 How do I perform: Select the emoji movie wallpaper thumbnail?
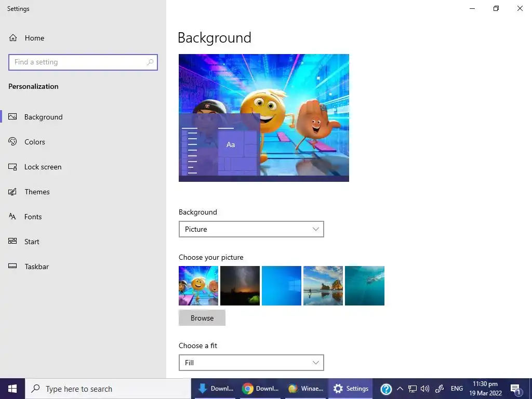point(198,286)
